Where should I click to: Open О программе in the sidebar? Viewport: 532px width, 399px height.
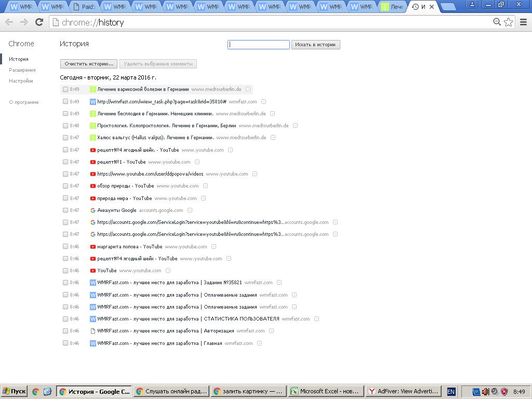coord(24,102)
